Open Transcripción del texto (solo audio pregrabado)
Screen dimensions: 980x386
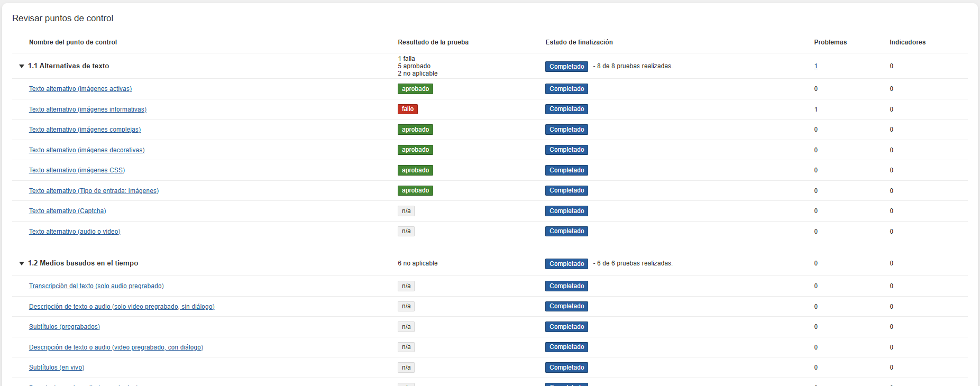[x=96, y=286]
